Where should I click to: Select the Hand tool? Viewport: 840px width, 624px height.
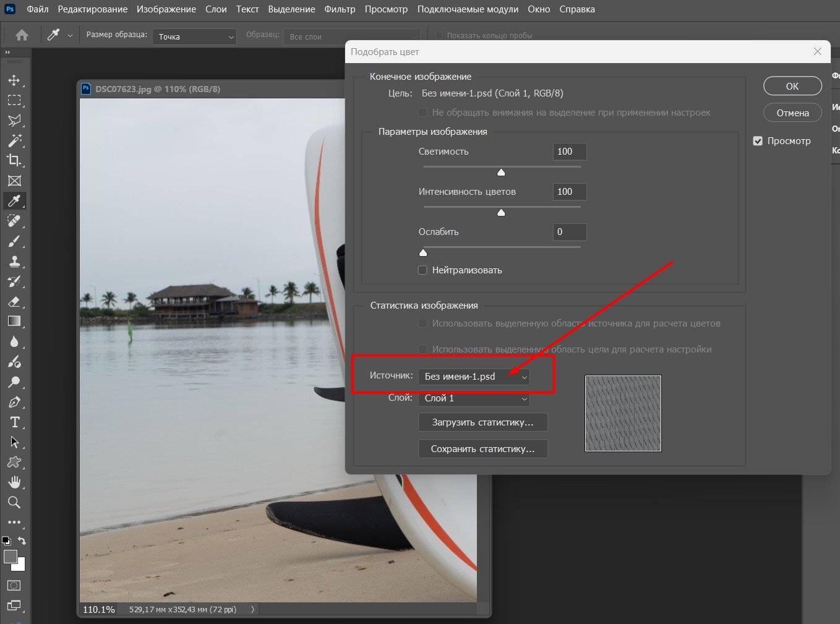(x=14, y=482)
